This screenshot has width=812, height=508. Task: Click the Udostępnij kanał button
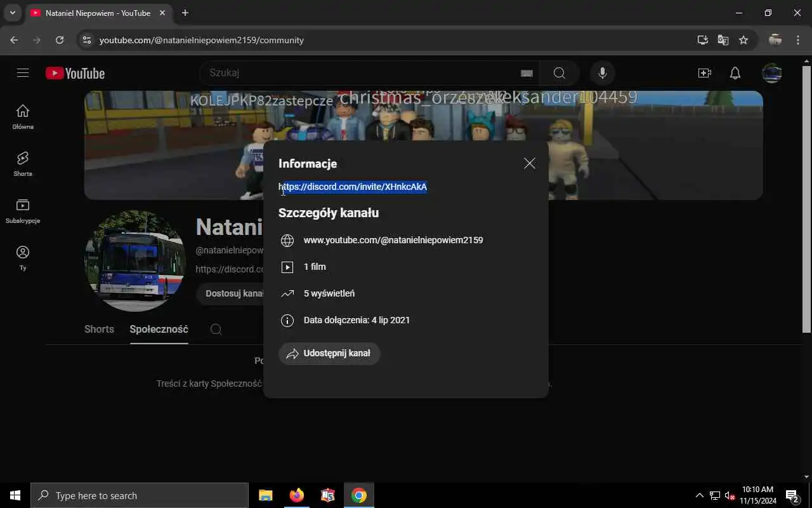[x=329, y=354]
